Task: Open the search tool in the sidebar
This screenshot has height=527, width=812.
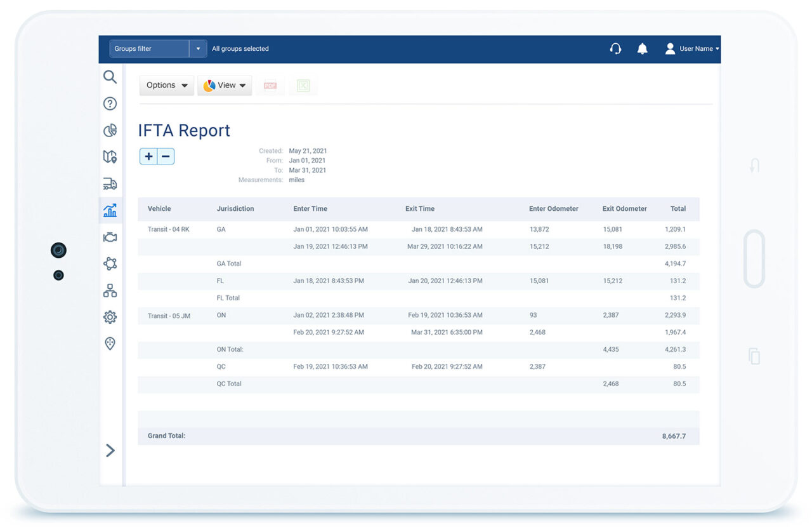Action: point(110,77)
